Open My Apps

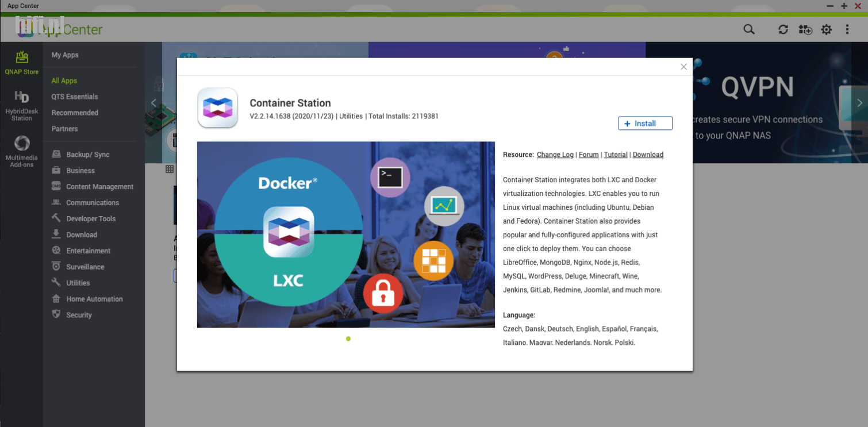pos(65,55)
